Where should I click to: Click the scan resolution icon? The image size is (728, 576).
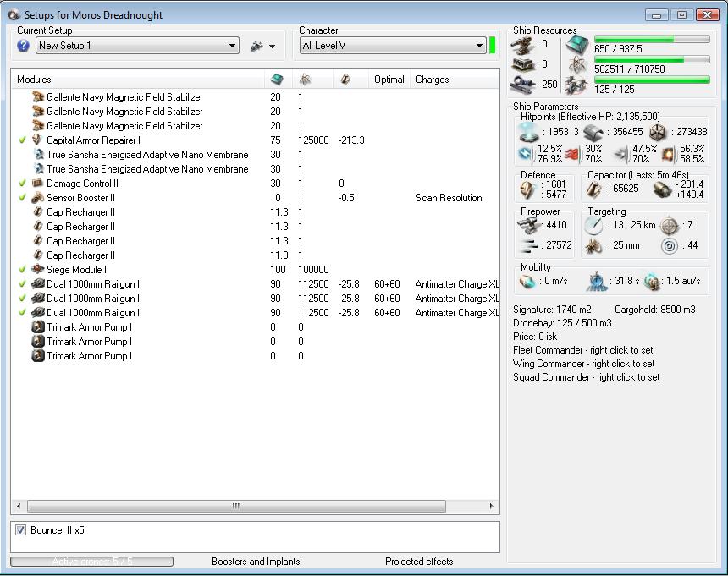593,246
